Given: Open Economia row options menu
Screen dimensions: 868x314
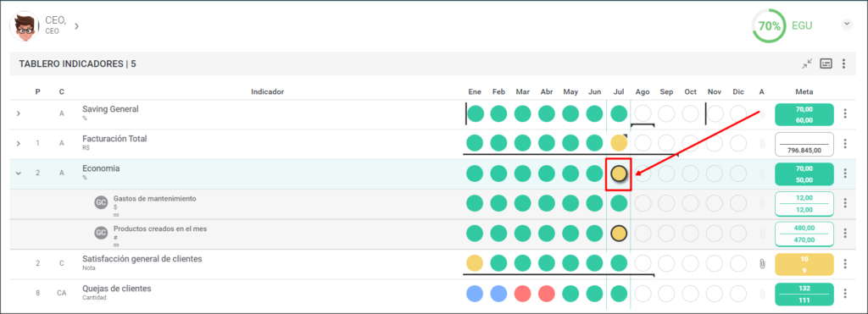Looking at the screenshot, I should tap(845, 174).
